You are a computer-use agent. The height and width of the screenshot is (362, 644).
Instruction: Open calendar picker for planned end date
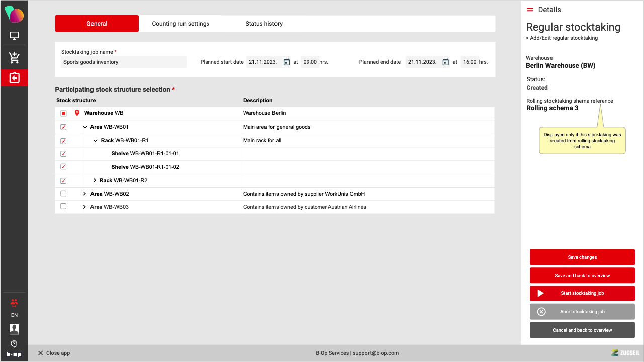click(445, 62)
